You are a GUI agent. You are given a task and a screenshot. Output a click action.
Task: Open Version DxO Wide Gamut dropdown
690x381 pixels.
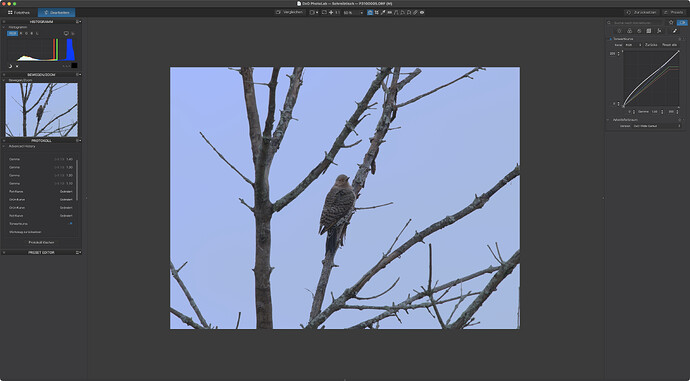point(657,126)
